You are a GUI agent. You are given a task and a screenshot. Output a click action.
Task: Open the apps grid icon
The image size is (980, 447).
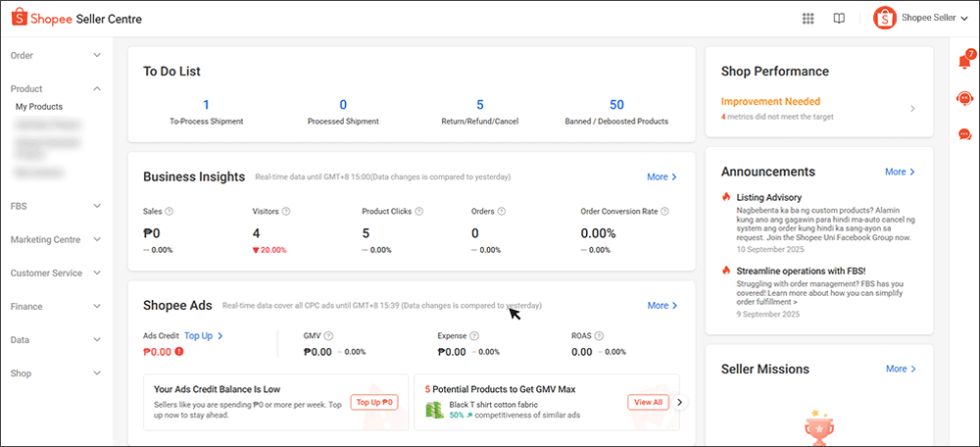point(808,19)
